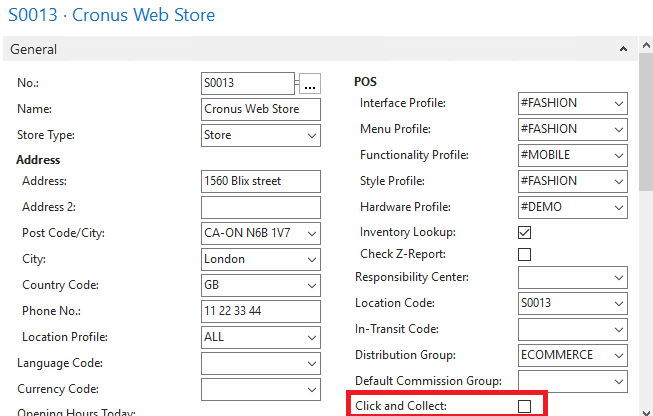Enable the Click and Collect checkbox
This screenshot has width=653, height=416.
524,406
